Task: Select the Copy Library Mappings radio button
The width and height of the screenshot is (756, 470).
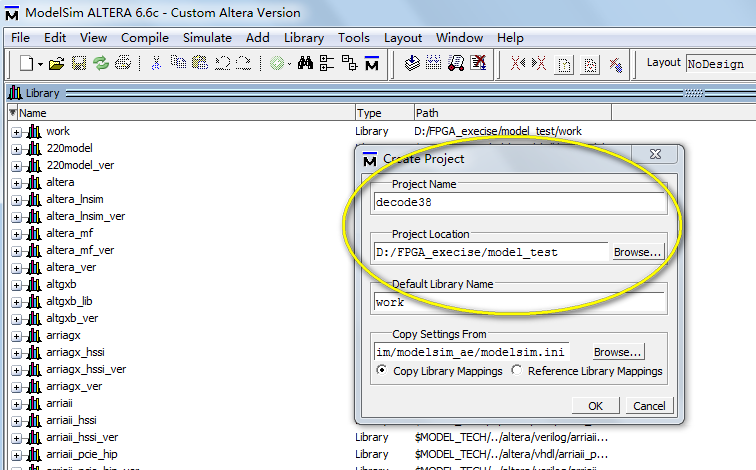Action: coord(382,371)
